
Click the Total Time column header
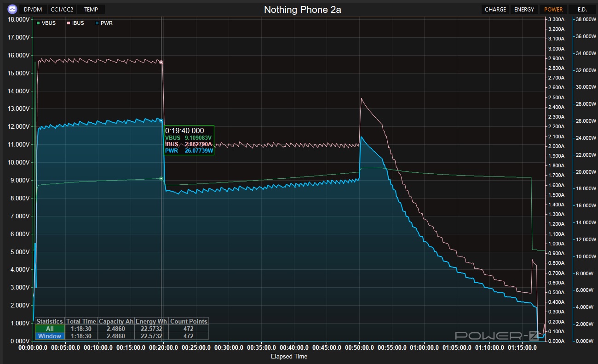click(x=81, y=321)
